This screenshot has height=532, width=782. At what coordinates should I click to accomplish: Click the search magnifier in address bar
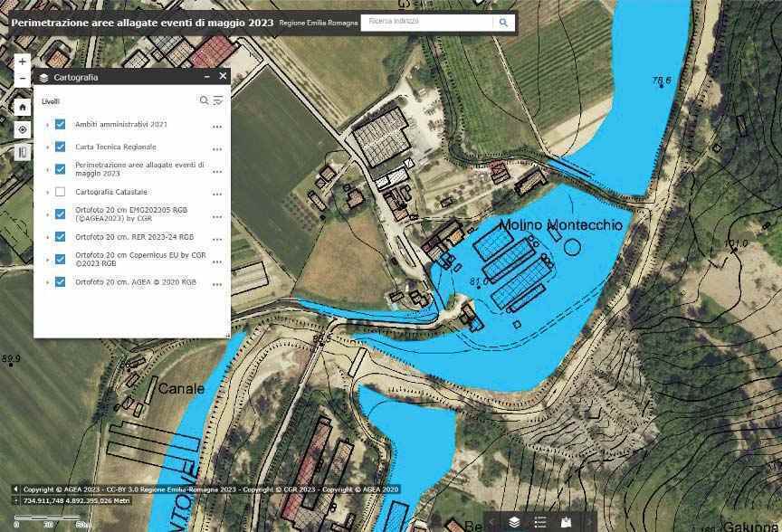coord(503,22)
